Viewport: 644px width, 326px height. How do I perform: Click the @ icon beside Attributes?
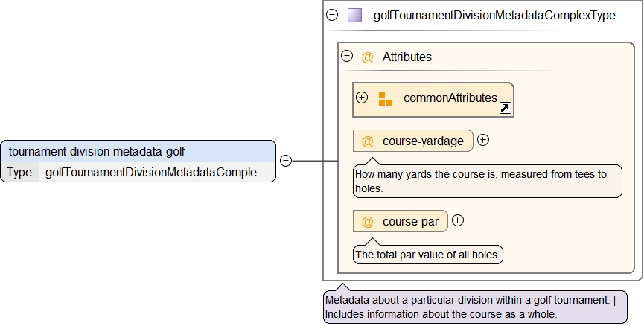coord(367,57)
